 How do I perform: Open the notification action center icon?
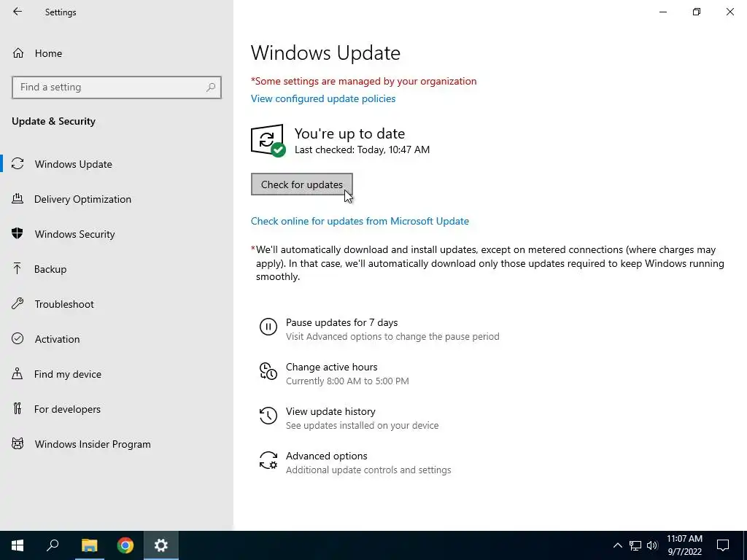(723, 545)
